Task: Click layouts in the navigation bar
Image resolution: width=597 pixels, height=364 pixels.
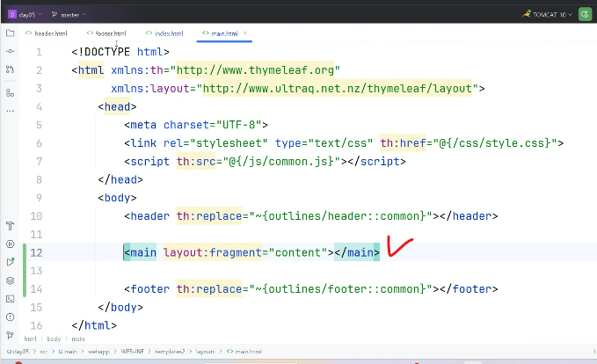Action: tap(205, 352)
